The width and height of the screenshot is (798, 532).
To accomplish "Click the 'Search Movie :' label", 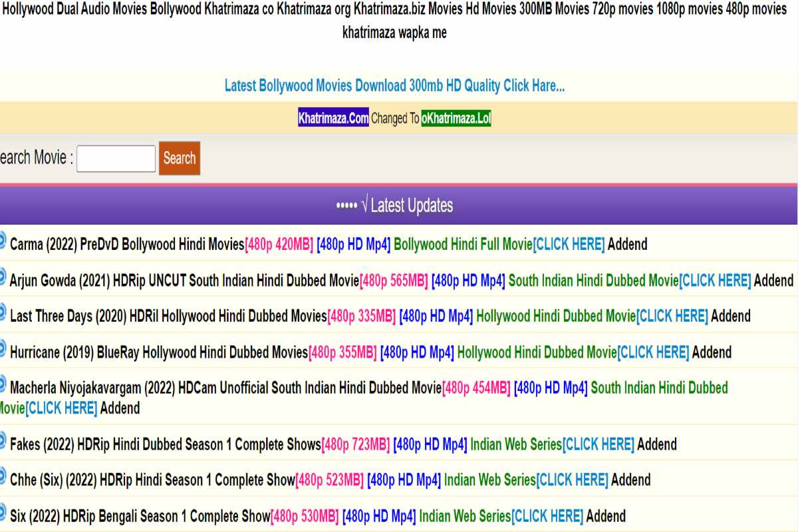I will pos(35,158).
